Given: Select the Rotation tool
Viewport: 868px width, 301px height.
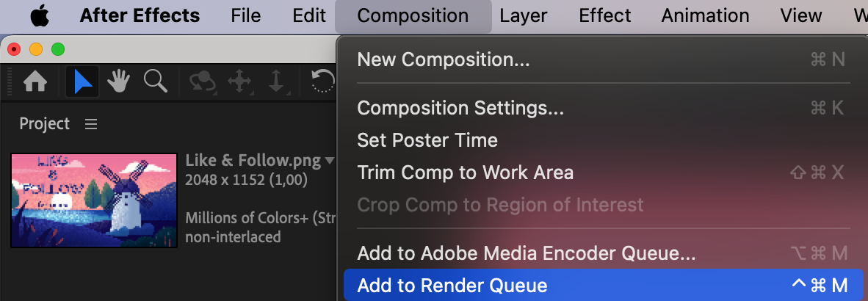Looking at the screenshot, I should (x=323, y=81).
